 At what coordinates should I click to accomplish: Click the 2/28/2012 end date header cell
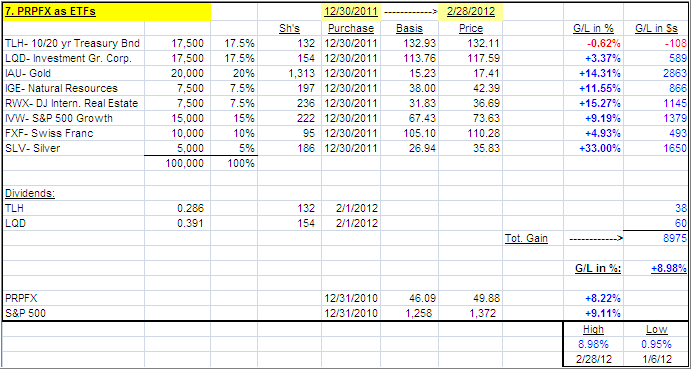[470, 12]
